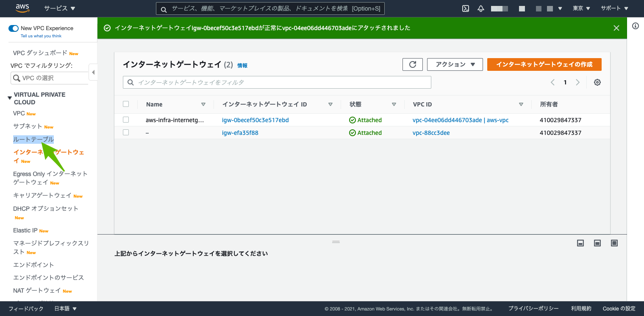
Task: Open Elastic IP in sidebar
Action: (x=25, y=230)
